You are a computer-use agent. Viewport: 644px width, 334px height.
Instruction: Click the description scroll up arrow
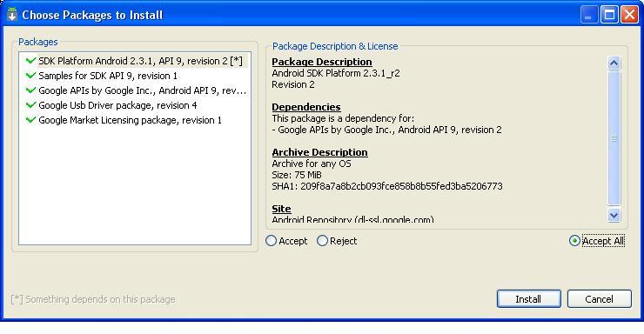point(614,63)
